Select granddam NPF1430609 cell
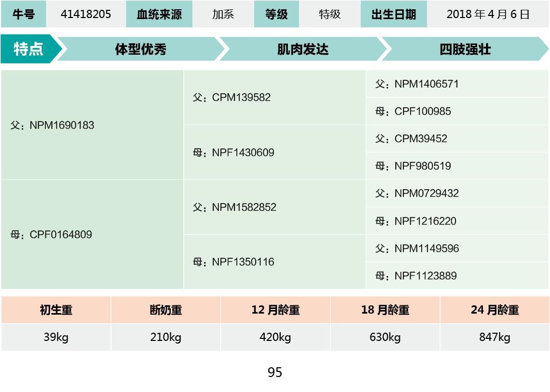 pyautogui.click(x=234, y=153)
